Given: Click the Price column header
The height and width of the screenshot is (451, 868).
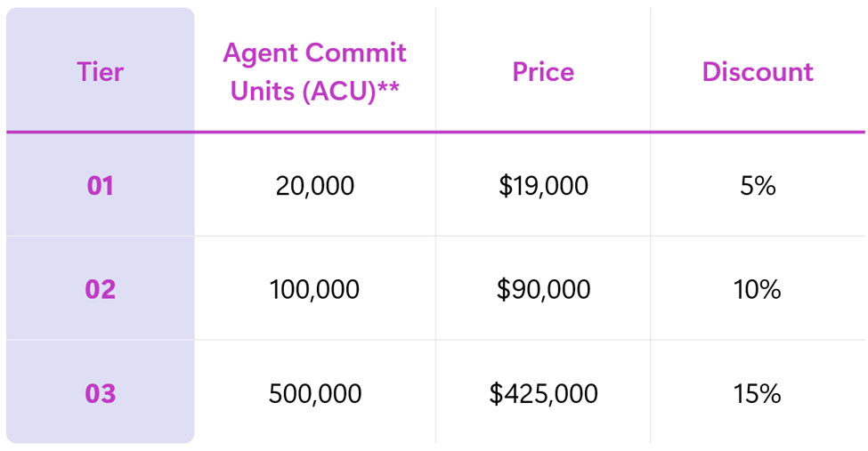Looking at the screenshot, I should pos(542,71).
